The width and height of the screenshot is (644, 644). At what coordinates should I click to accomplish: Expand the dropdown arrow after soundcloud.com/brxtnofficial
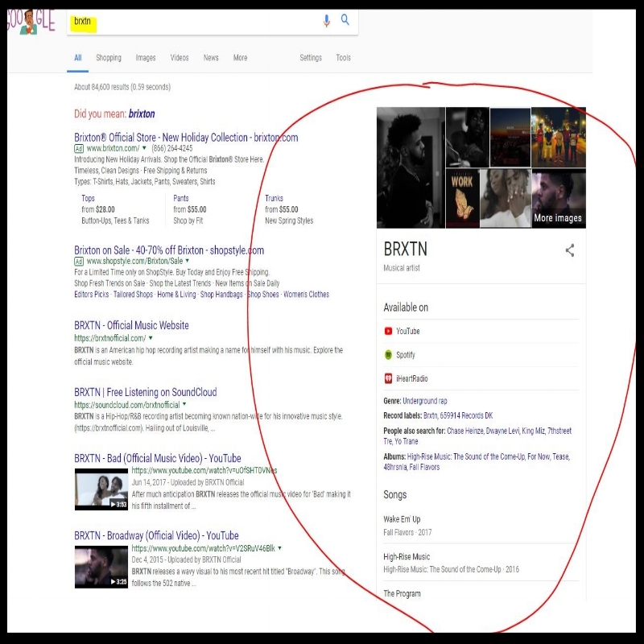(184, 404)
